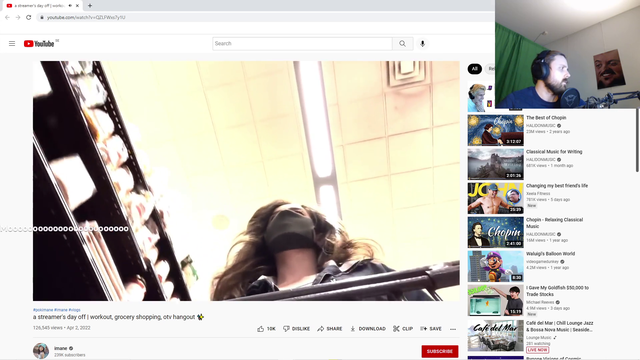Open the first recommended video thumbnail beside webcam
Viewport: 640px width, 360px height.
(x=481, y=97)
